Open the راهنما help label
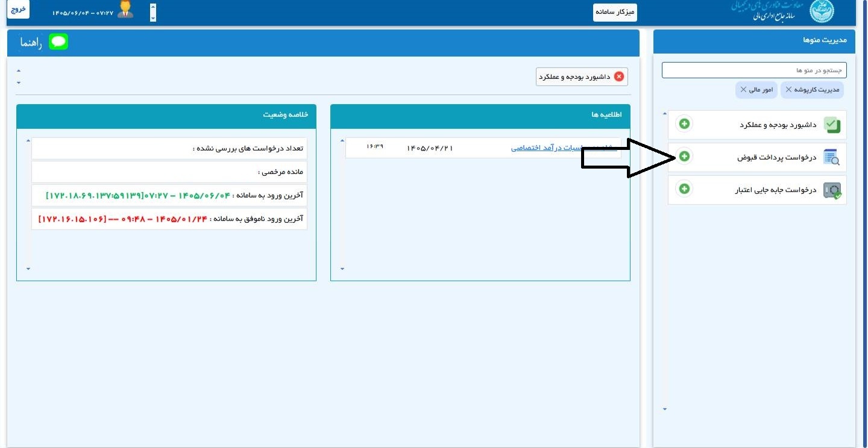 click(x=31, y=42)
